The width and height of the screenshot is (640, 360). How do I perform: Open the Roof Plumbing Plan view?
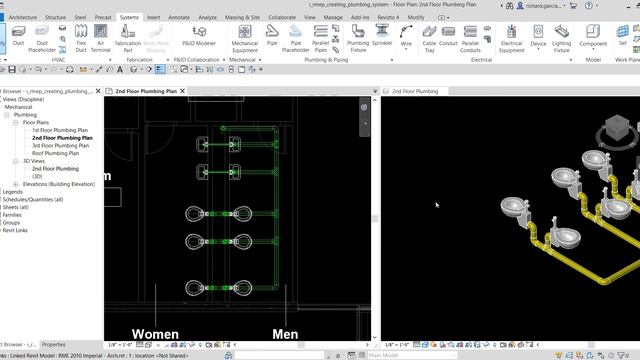point(56,153)
